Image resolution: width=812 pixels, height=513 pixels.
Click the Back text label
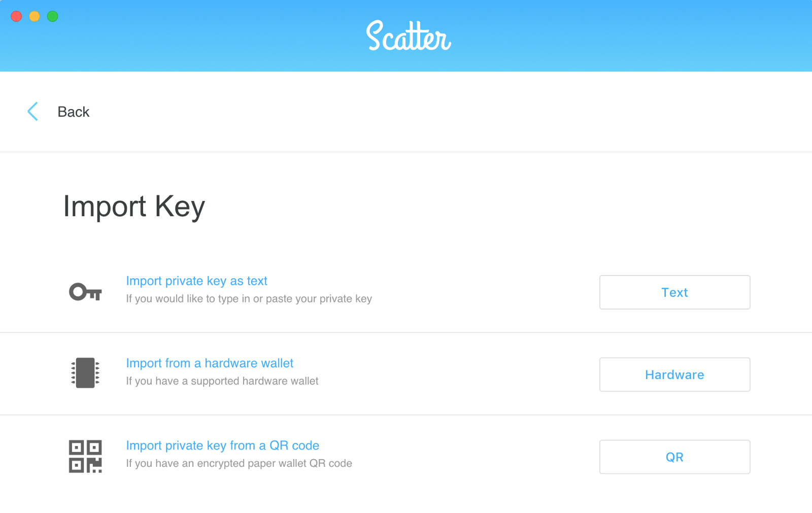click(74, 112)
